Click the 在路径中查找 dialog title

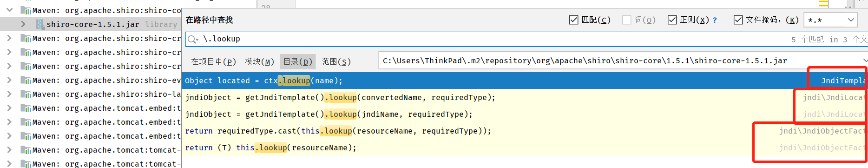click(x=209, y=20)
